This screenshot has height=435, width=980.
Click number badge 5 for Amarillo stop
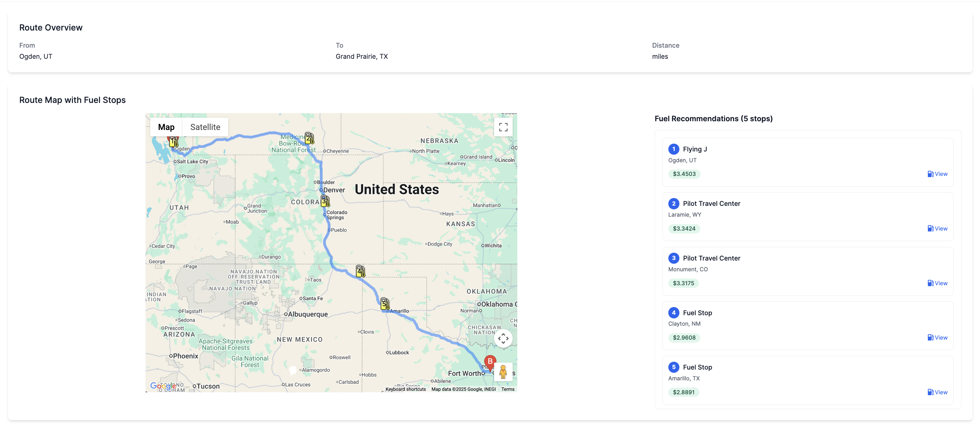(x=673, y=367)
